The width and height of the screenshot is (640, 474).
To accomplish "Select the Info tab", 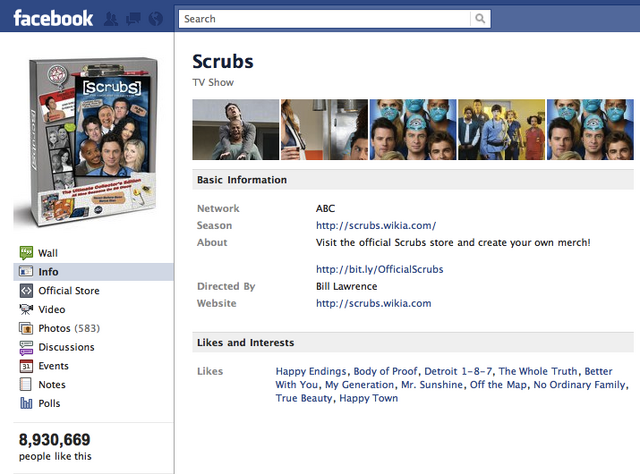I will pos(93,271).
